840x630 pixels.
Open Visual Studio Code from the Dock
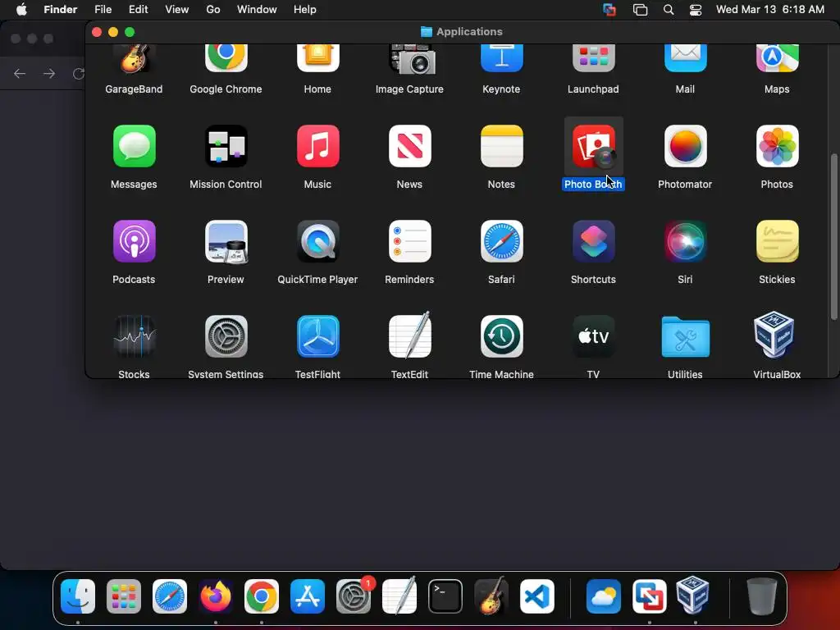(x=537, y=596)
